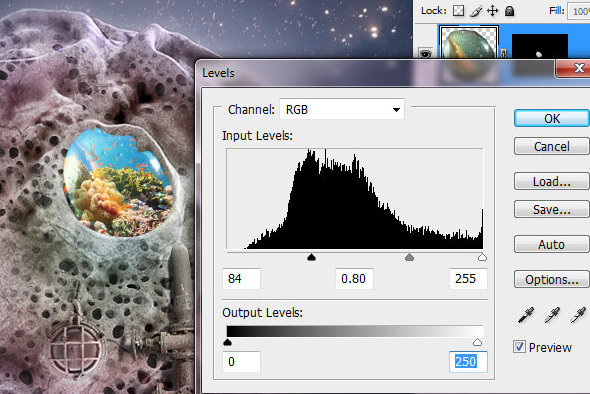Click the Load... button
590x394 pixels.
(551, 182)
